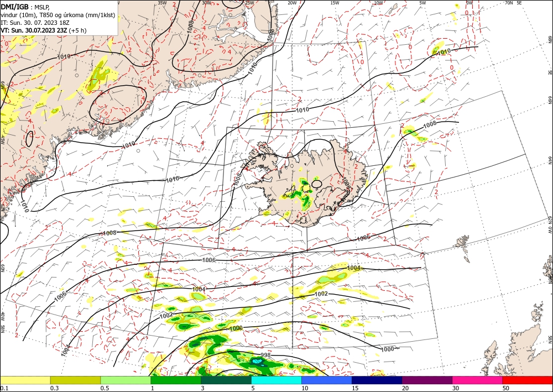Click the "30W" longitude label
The image size is (553, 392).
tap(206, 3)
